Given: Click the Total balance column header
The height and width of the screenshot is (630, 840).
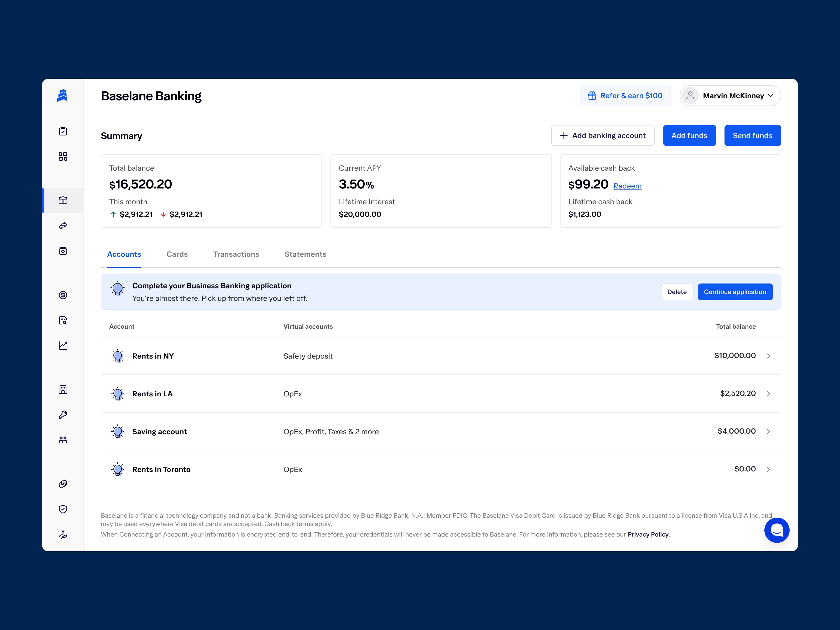Looking at the screenshot, I should tap(736, 327).
